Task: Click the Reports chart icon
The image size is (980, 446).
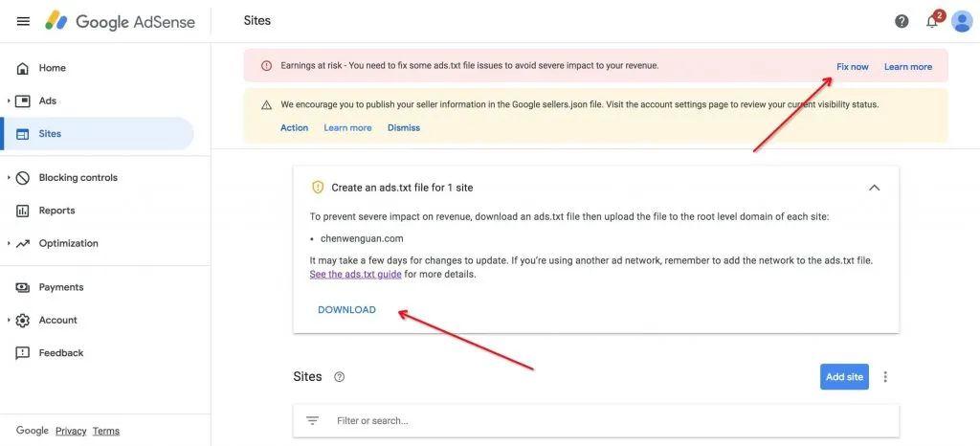Action: (23, 211)
